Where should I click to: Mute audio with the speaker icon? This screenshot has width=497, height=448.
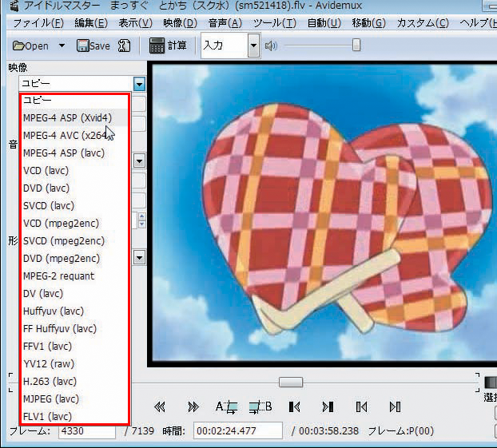[x=271, y=46]
